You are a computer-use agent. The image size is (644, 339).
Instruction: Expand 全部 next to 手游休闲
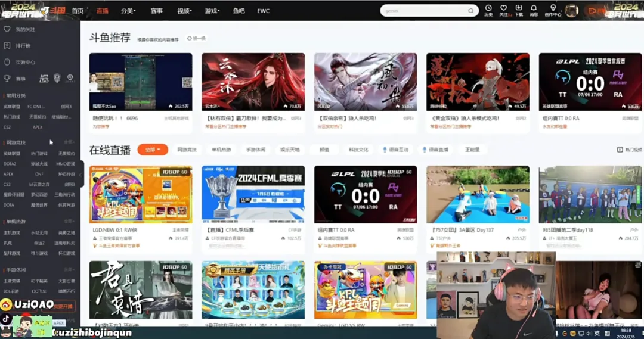tap(69, 270)
